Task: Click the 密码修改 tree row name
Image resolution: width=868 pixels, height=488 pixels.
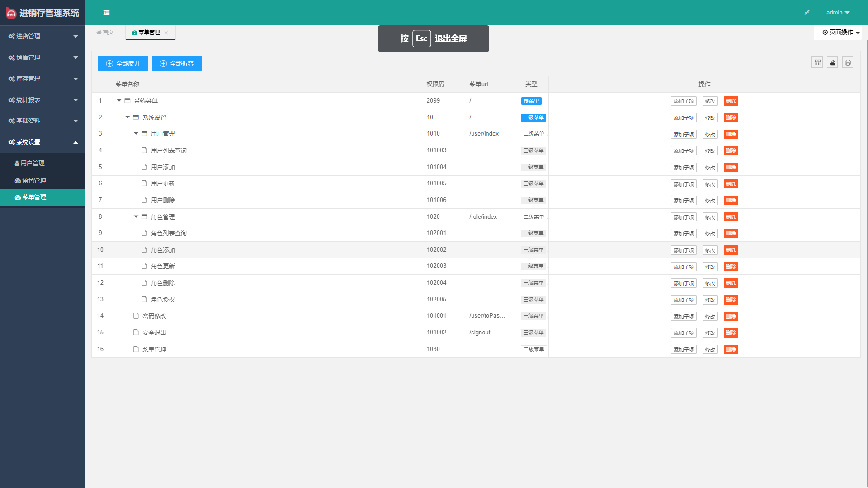Action: point(154,316)
